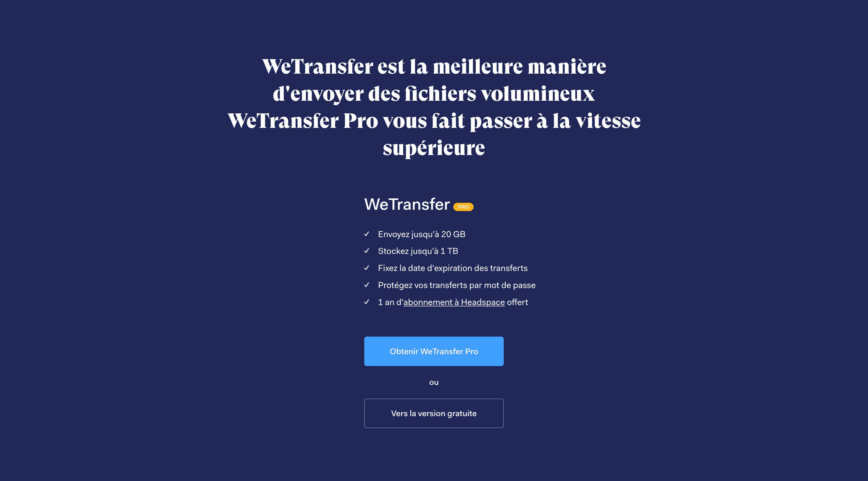This screenshot has width=868, height=481.
Task: Click 'Vers la version gratuite' button
Action: pyautogui.click(x=434, y=413)
